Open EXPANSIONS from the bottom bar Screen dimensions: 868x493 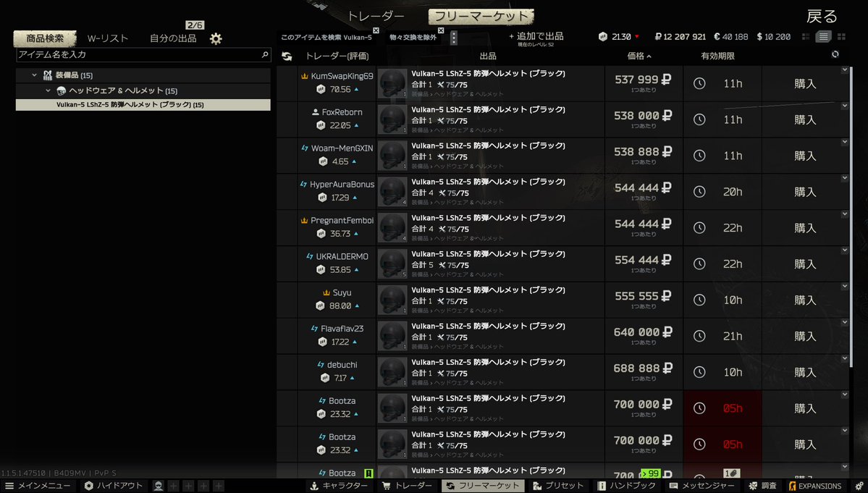(x=815, y=486)
